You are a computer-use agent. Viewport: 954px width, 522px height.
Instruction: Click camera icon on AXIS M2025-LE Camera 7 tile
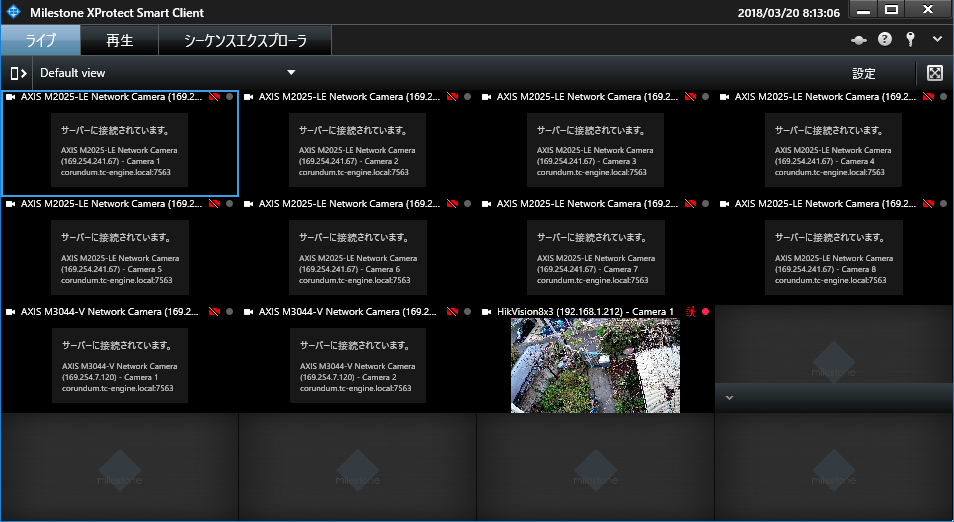coord(486,204)
